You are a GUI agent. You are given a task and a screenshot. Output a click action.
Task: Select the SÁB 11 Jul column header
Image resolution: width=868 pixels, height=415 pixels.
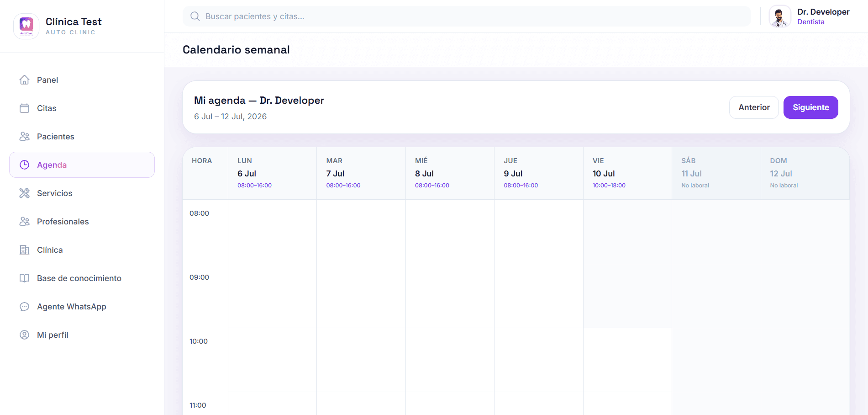pyautogui.click(x=716, y=173)
